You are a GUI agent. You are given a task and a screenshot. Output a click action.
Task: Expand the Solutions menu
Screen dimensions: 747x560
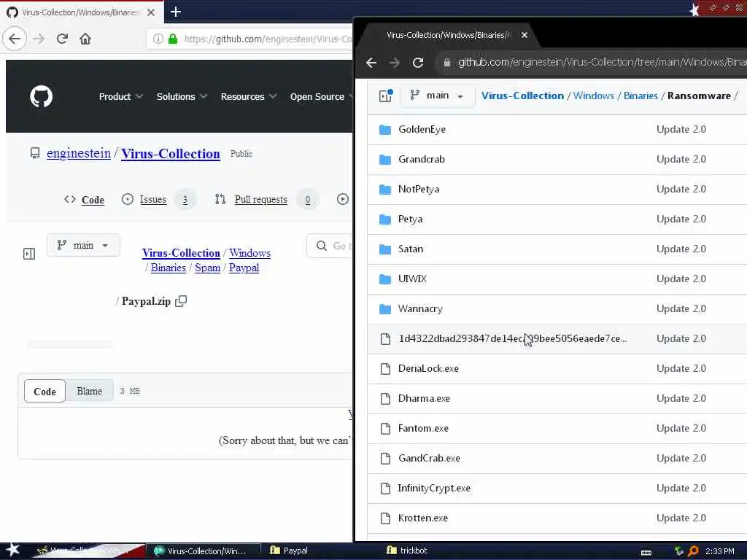coord(182,97)
